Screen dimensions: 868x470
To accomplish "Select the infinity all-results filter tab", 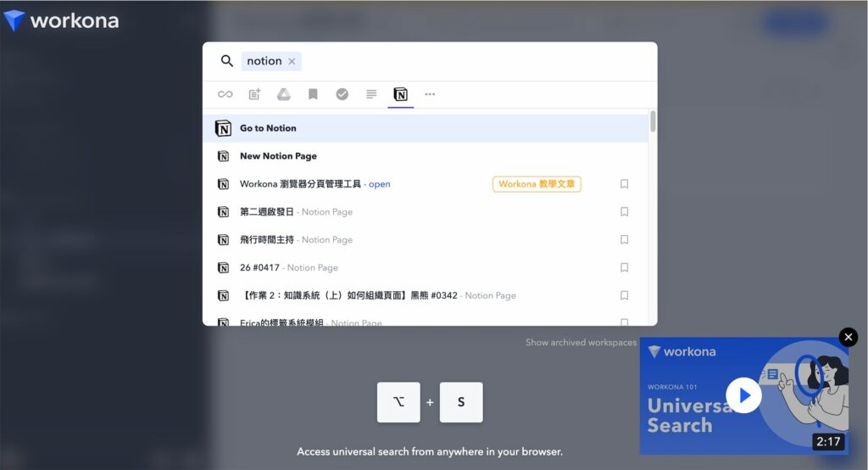I will pyautogui.click(x=225, y=94).
